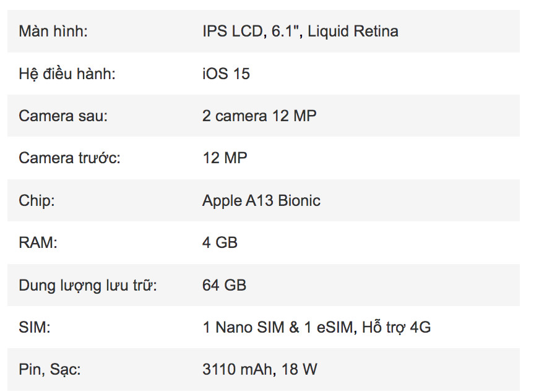The width and height of the screenshot is (552, 392).
Task: Click the 'Camera sau:' label
Action: 63,116
